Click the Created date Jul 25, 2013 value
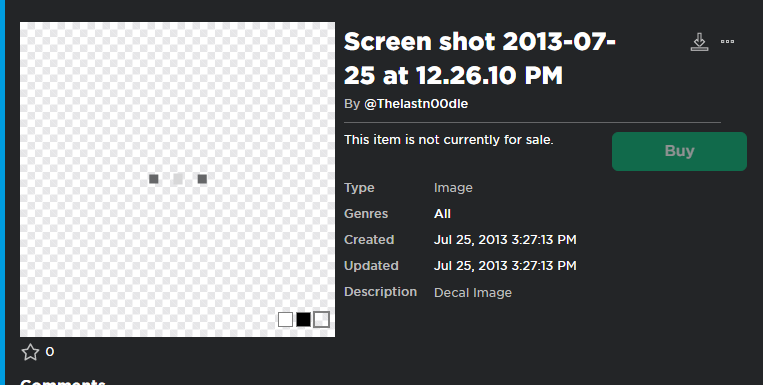Viewport: 763px width, 385px height. click(505, 240)
